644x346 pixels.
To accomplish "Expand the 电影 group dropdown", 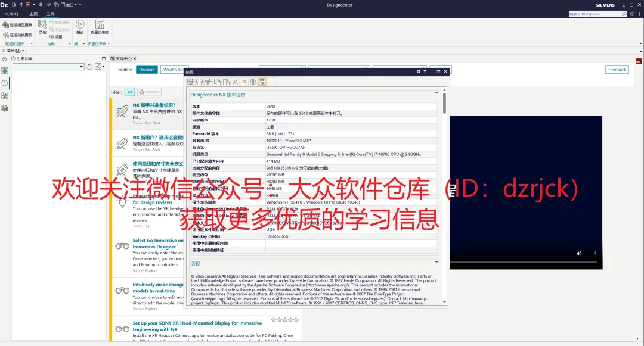I will point(69,44).
